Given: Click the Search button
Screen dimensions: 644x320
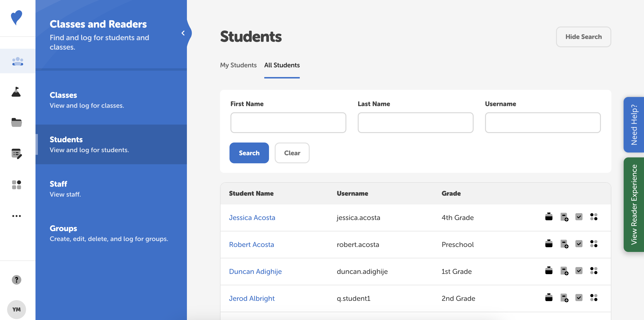Looking at the screenshot, I should tap(249, 153).
